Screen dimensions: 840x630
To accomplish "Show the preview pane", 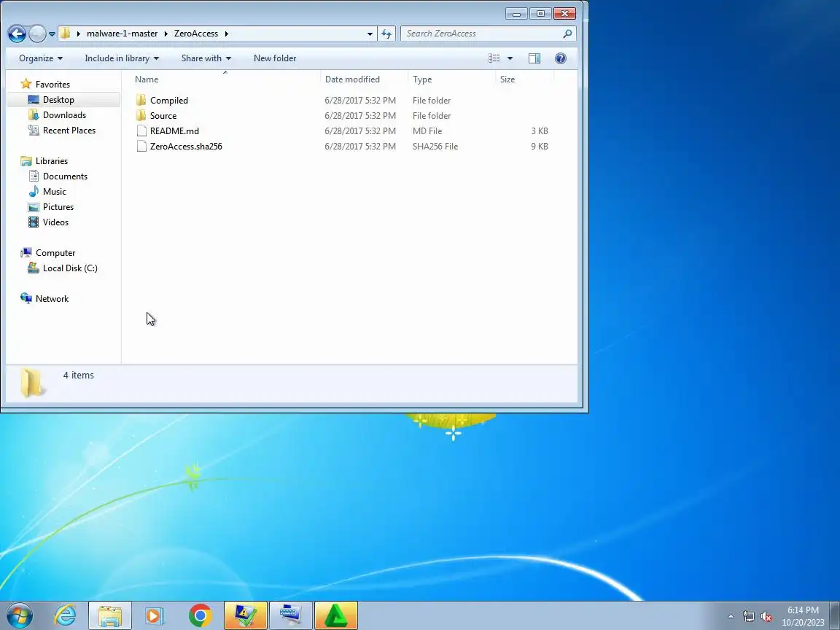I will pyautogui.click(x=534, y=58).
